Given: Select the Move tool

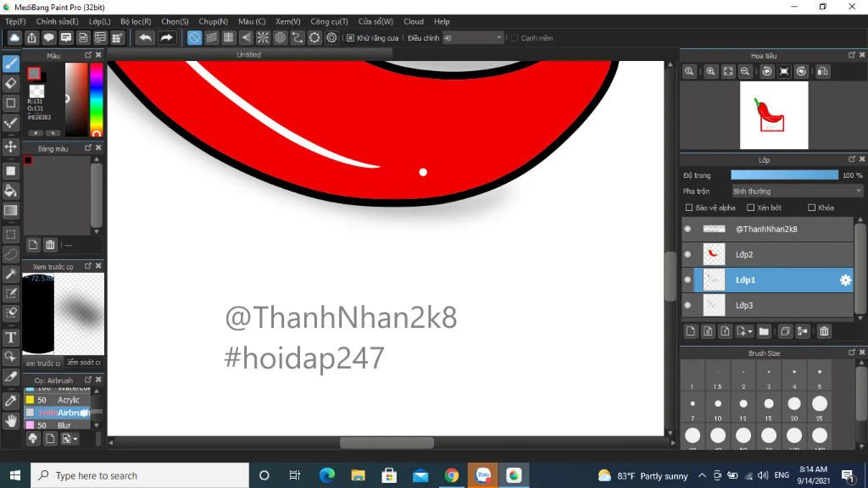Looking at the screenshot, I should (x=10, y=147).
